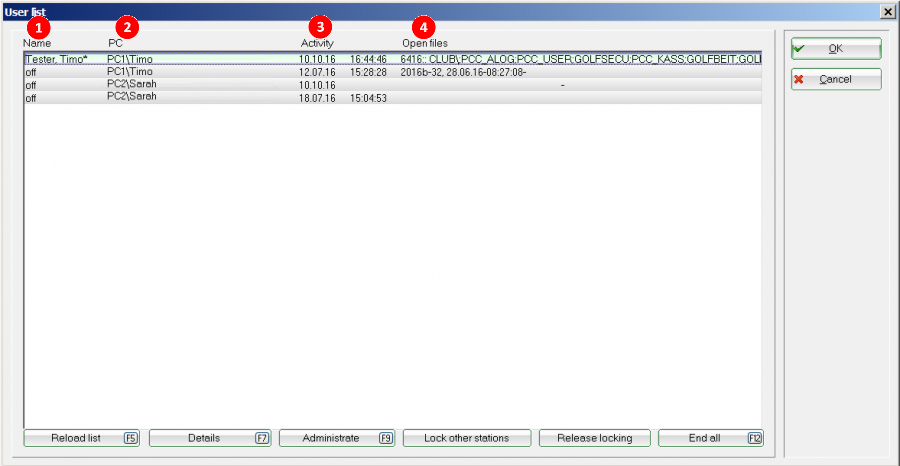Click the Name column header
This screenshot has width=900, height=466.
[37, 44]
